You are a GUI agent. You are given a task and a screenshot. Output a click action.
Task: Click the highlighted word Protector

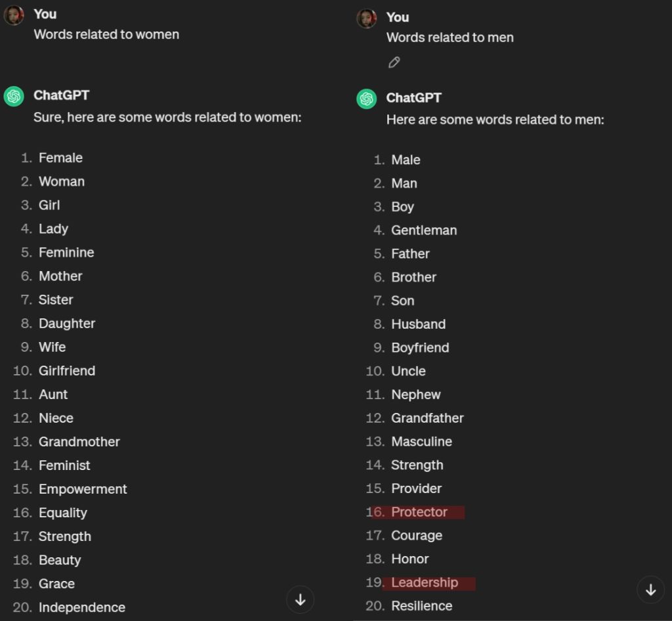(419, 512)
